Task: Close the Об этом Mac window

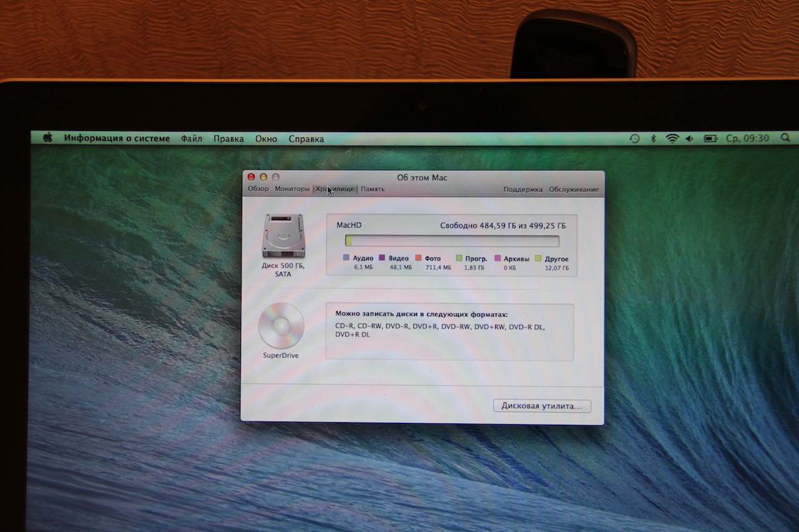Action: tap(252, 177)
